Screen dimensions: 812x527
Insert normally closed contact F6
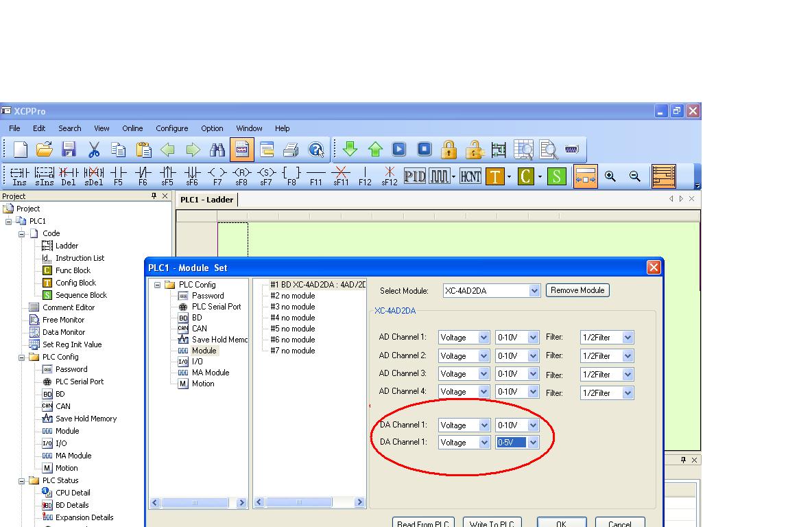pos(143,176)
